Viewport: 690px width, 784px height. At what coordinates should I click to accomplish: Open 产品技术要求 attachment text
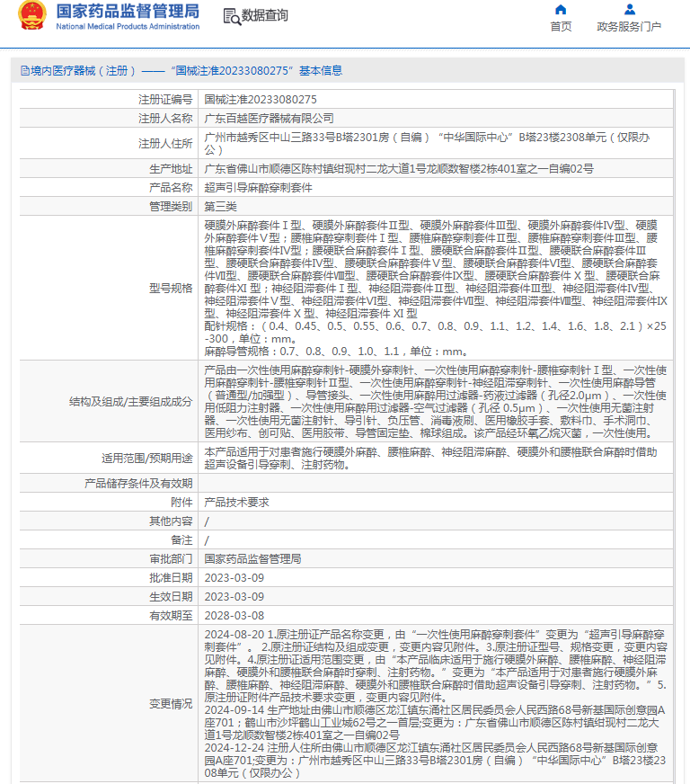tap(236, 503)
